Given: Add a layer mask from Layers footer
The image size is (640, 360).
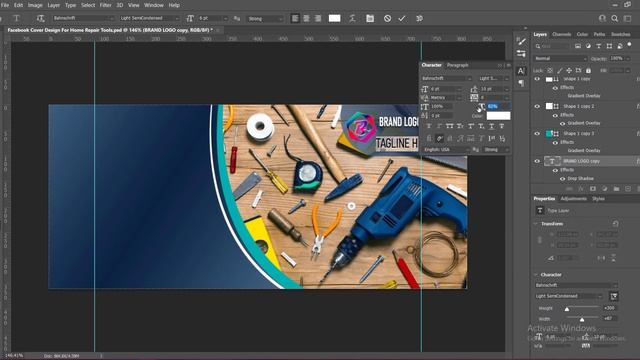Looking at the screenshot, I should 593,189.
